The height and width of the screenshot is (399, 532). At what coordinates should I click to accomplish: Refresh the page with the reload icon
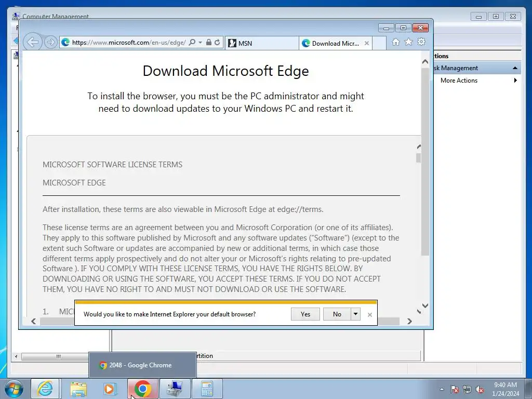coord(217,43)
